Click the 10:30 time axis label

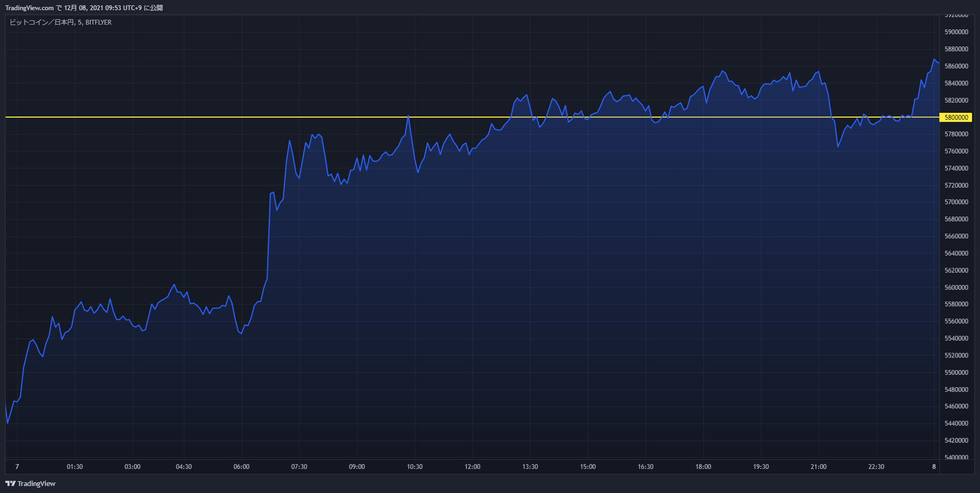coord(415,467)
